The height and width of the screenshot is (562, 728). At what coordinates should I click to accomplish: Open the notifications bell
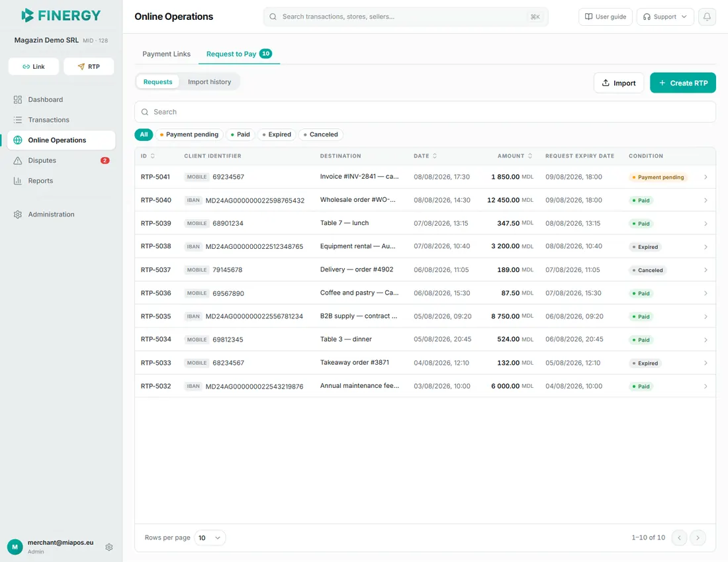pyautogui.click(x=707, y=17)
